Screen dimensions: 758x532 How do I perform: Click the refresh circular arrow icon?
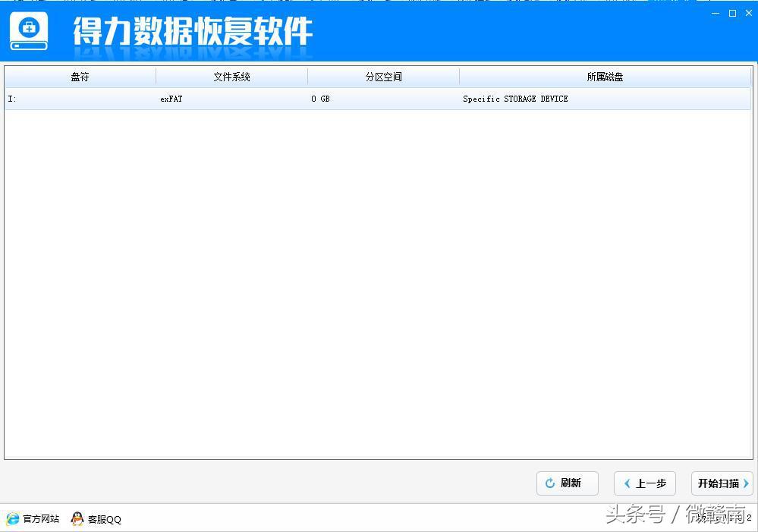pyautogui.click(x=550, y=483)
